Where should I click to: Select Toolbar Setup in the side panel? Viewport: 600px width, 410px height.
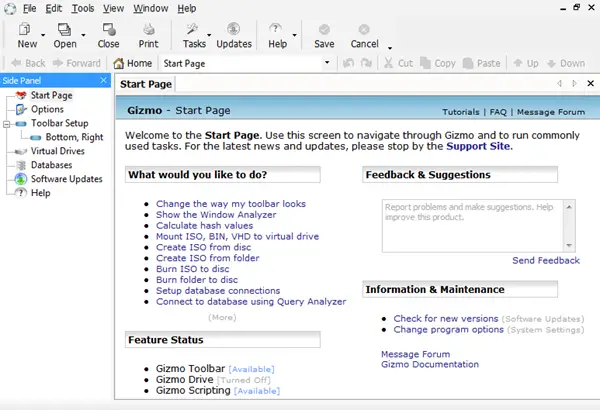coord(59,123)
